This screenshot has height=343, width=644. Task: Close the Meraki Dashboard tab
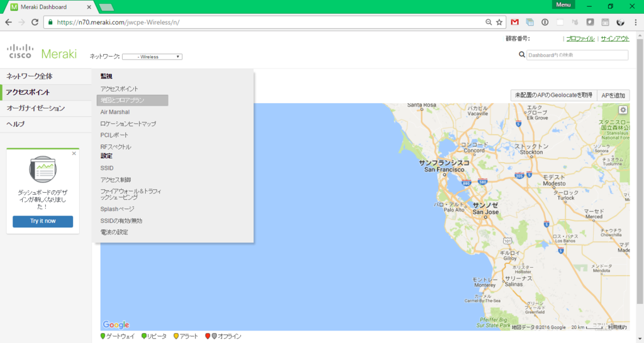89,7
